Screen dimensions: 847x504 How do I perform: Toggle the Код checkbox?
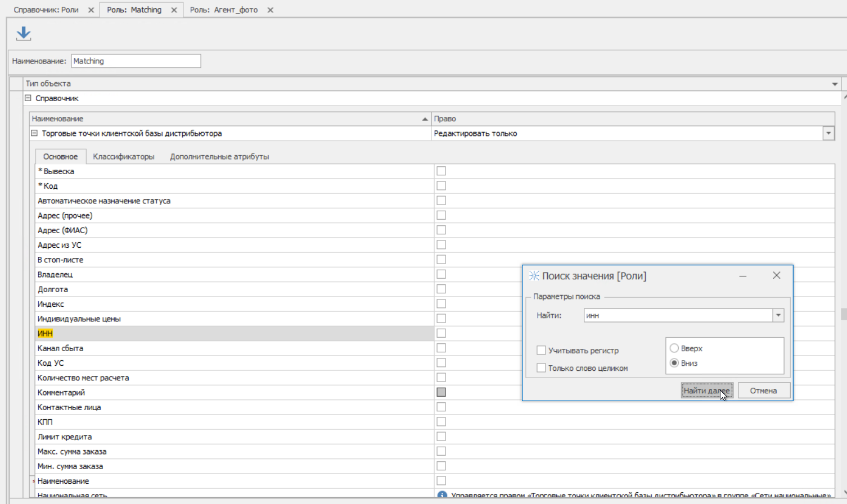[441, 185]
